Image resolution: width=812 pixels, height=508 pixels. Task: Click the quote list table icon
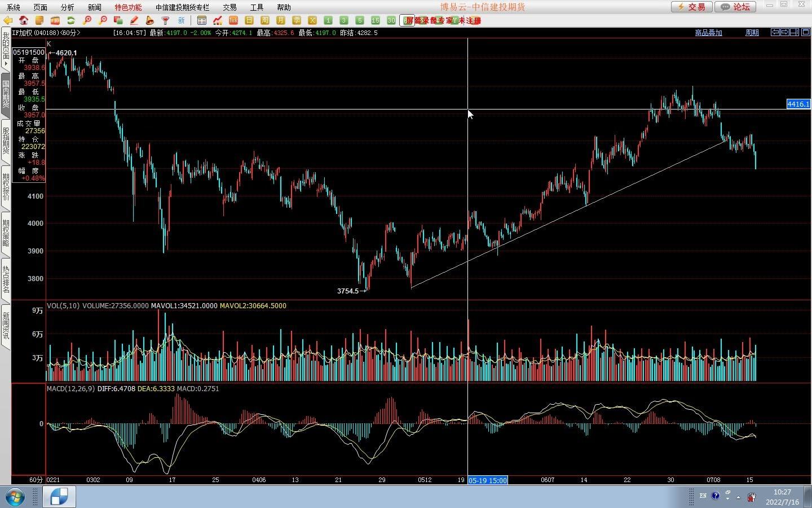pyautogui.click(x=202, y=20)
